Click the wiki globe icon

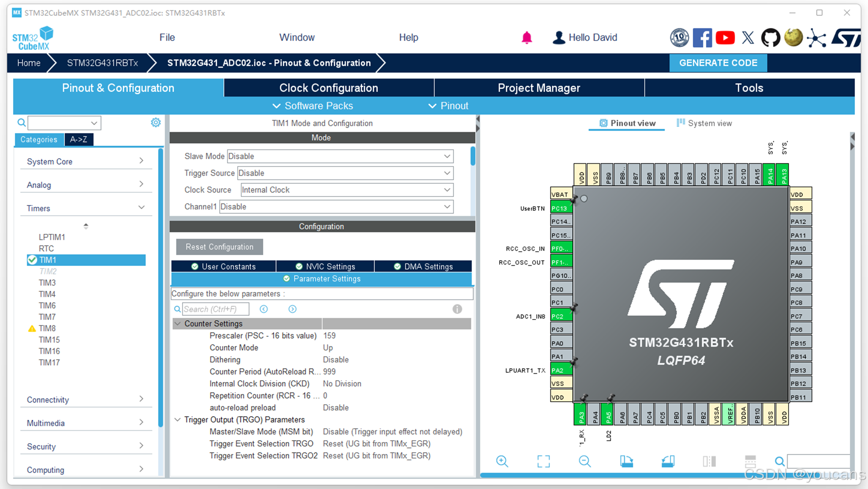click(x=793, y=38)
